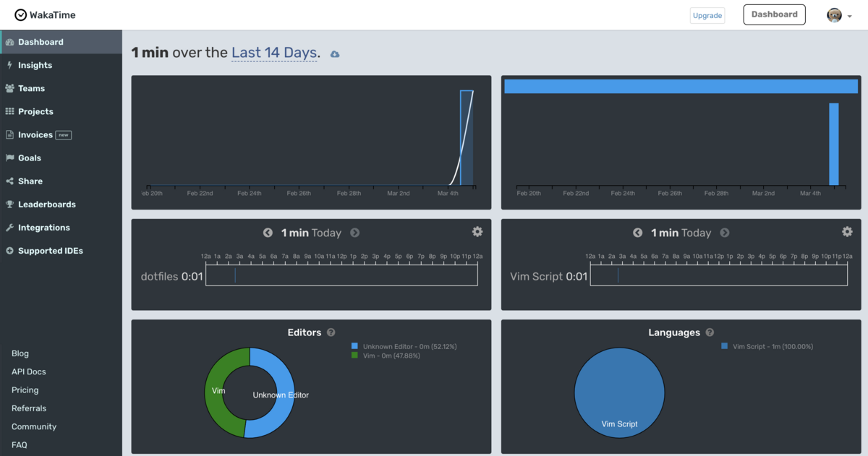Click the Share icon in sidebar
The width and height of the screenshot is (868, 456).
click(x=9, y=181)
